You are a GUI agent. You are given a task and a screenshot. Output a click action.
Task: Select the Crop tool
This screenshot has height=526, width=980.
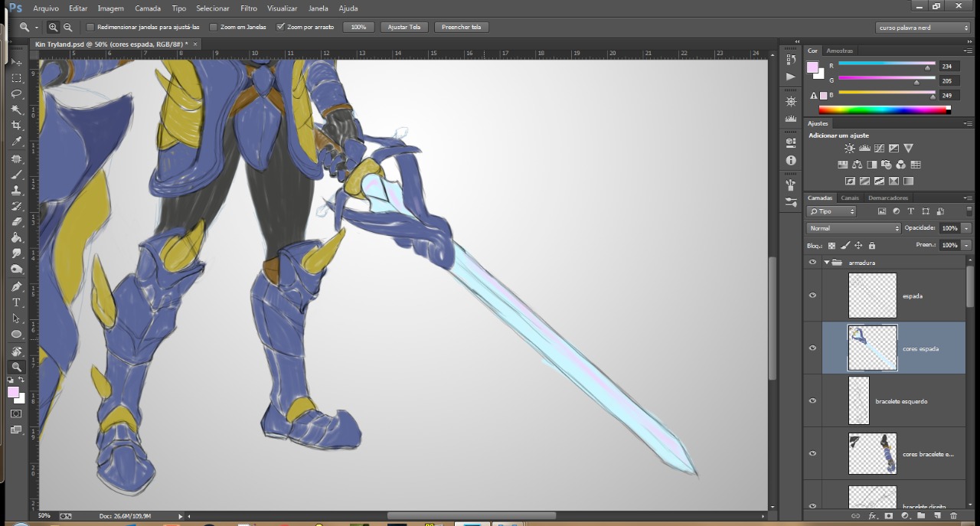(16, 126)
